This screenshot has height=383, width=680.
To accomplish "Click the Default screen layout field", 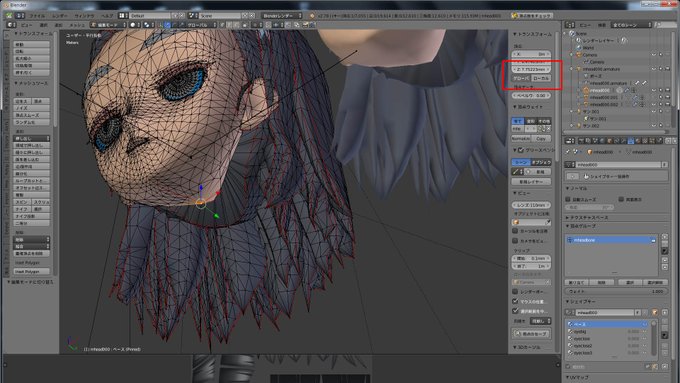I will (x=150, y=16).
